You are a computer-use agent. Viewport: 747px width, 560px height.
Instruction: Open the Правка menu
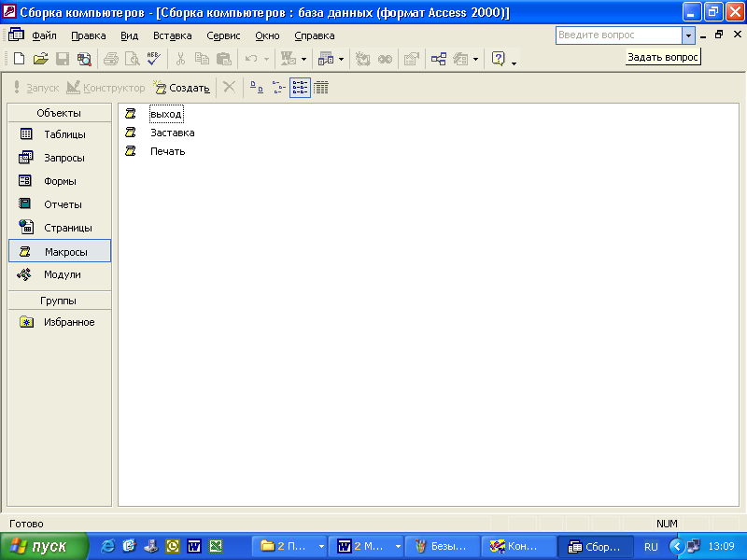click(x=88, y=35)
